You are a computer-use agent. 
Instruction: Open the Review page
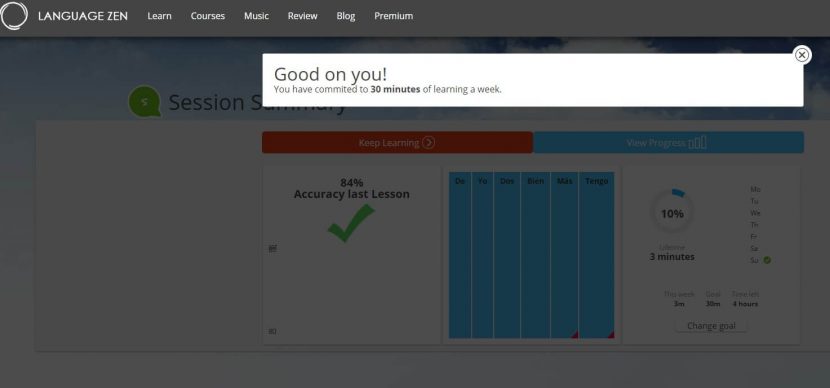point(302,16)
